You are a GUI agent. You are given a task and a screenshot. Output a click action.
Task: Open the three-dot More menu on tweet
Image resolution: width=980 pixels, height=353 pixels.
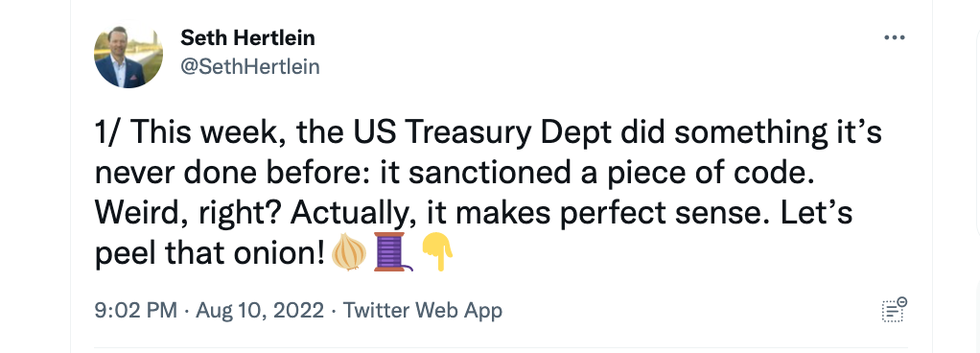coord(895,38)
